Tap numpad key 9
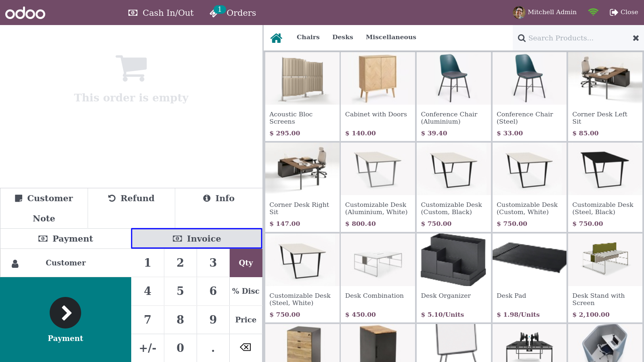This screenshot has width=644, height=362. [213, 320]
